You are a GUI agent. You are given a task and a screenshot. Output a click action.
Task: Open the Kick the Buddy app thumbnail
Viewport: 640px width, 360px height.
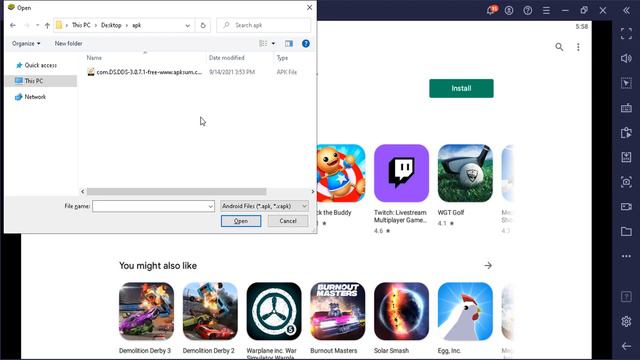pyautogui.click(x=341, y=173)
